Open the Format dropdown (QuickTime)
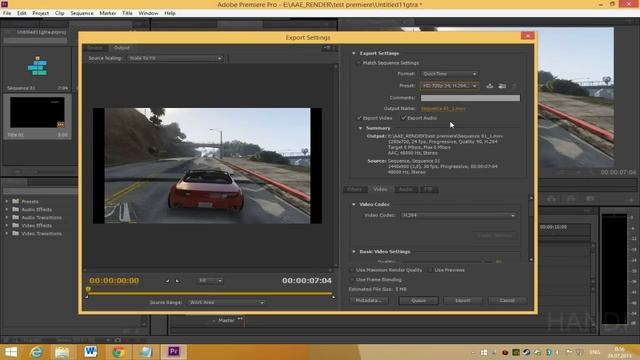This screenshot has height=360, width=640. coord(449,74)
